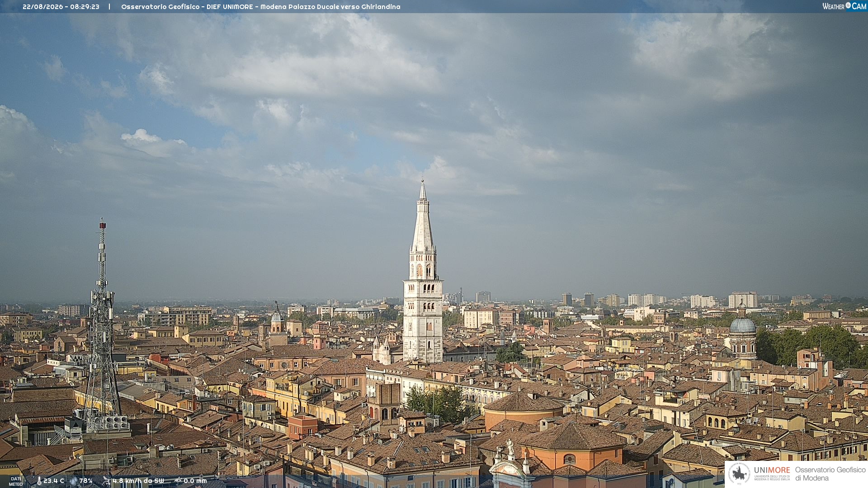The height and width of the screenshot is (488, 868).
Task: Click the UNIMORE logo text
Action: coord(772,470)
